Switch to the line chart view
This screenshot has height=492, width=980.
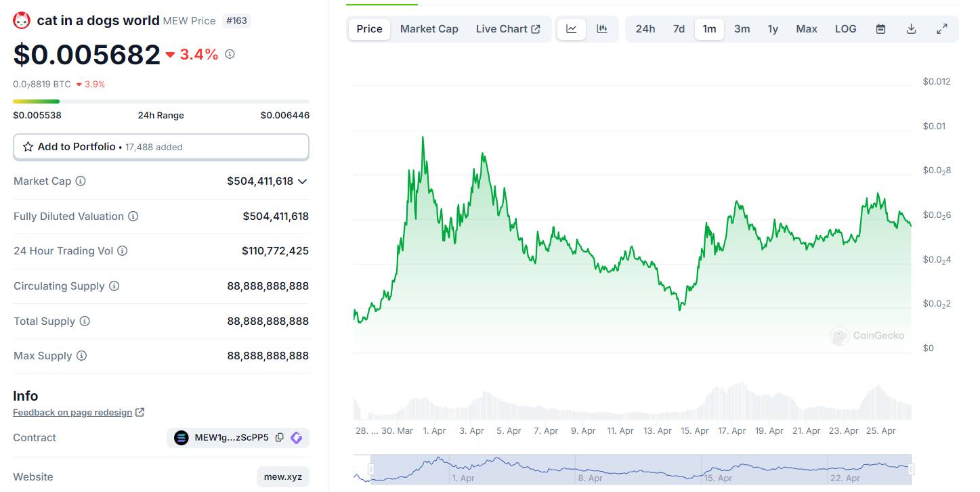[572, 29]
